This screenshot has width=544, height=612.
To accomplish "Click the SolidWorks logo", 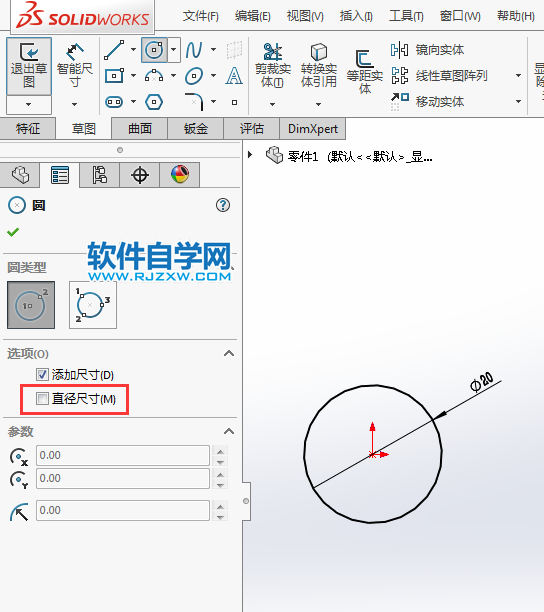I will point(82,18).
